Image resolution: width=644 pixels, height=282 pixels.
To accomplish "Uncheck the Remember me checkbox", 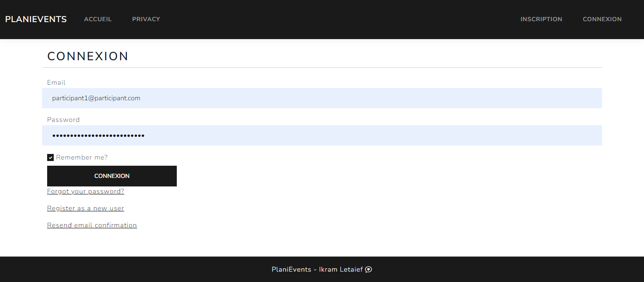I will pyautogui.click(x=50, y=157).
